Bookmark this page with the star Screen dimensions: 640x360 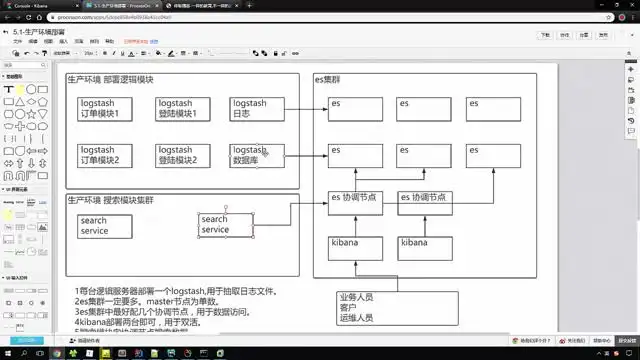(609, 18)
